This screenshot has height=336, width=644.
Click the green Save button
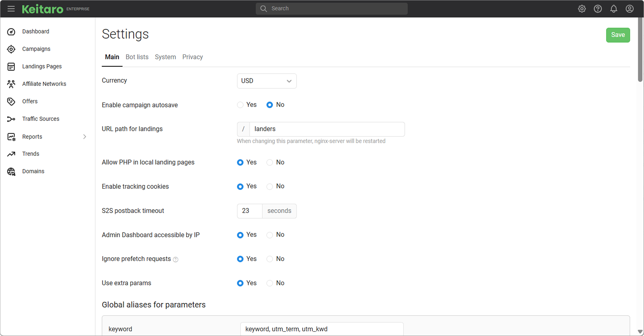coord(618,35)
